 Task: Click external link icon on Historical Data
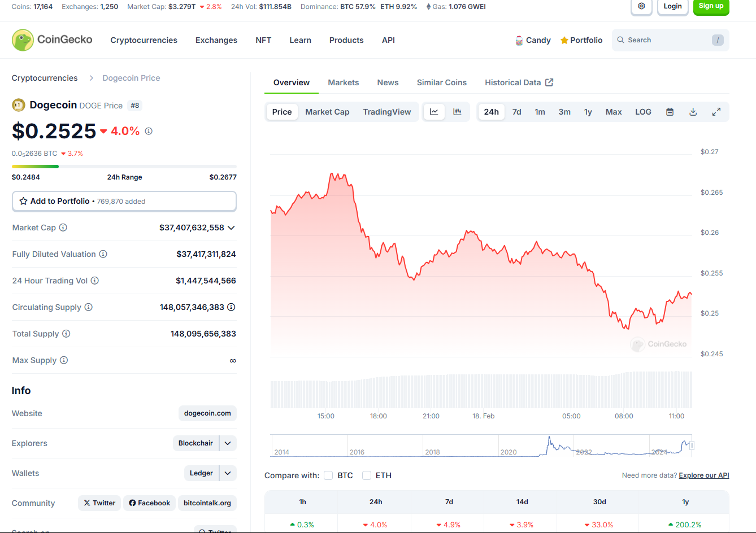click(x=549, y=82)
